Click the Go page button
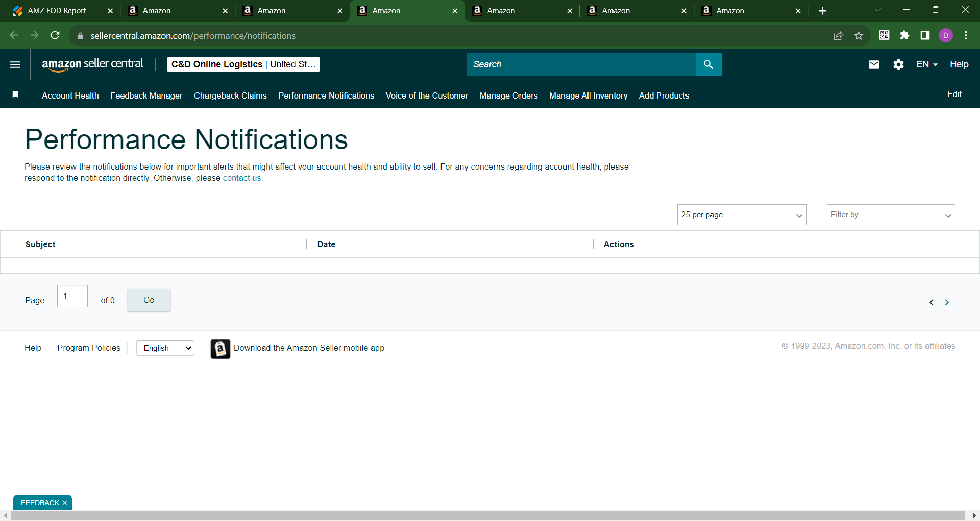The image size is (980, 521). tap(149, 300)
